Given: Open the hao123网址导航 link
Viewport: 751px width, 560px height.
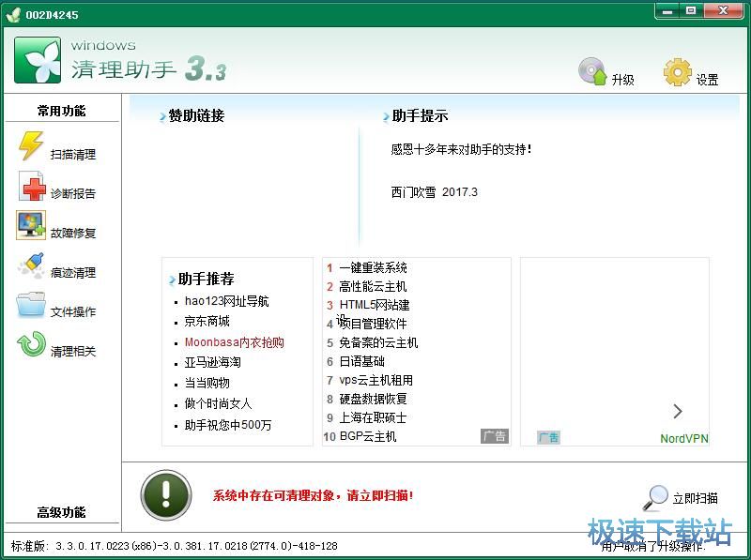Looking at the screenshot, I should click(226, 301).
